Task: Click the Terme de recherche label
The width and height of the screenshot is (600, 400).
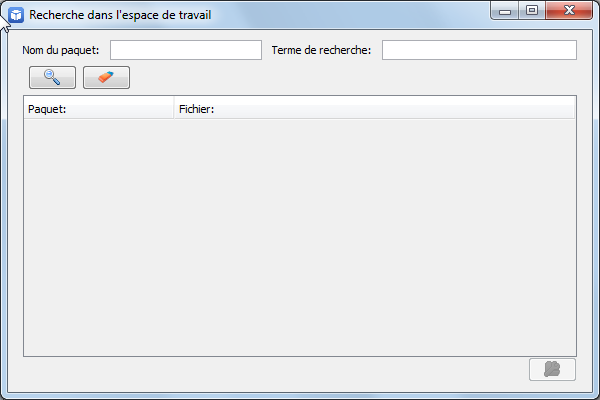Action: coord(321,50)
